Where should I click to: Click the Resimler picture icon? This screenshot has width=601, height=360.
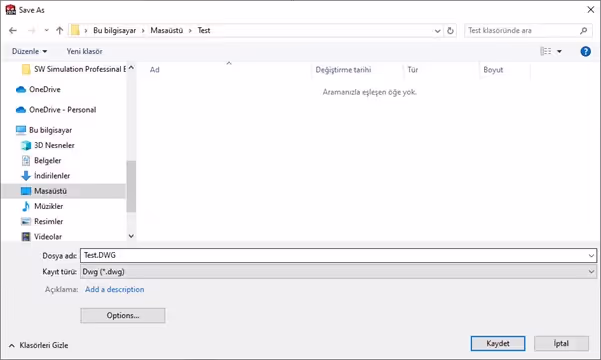tap(26, 221)
